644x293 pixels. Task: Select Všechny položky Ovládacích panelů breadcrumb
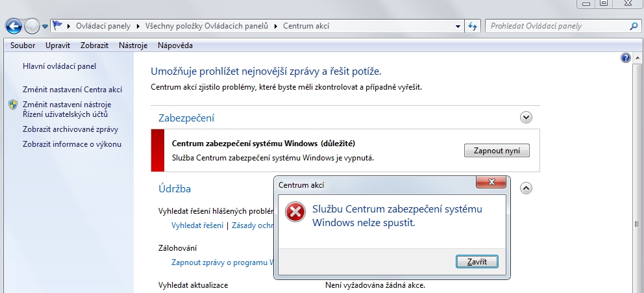pos(206,26)
